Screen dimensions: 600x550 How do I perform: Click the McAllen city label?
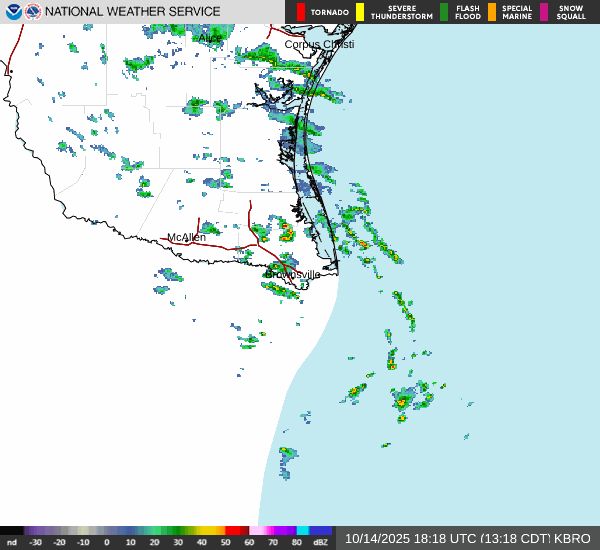tap(186, 237)
